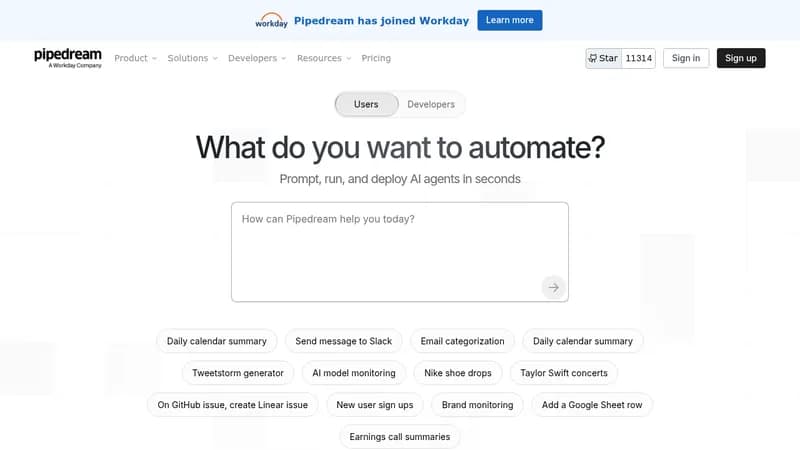The image size is (800, 450).
Task: Click the 'What do you want to automate?' heading
Action: (x=400, y=147)
